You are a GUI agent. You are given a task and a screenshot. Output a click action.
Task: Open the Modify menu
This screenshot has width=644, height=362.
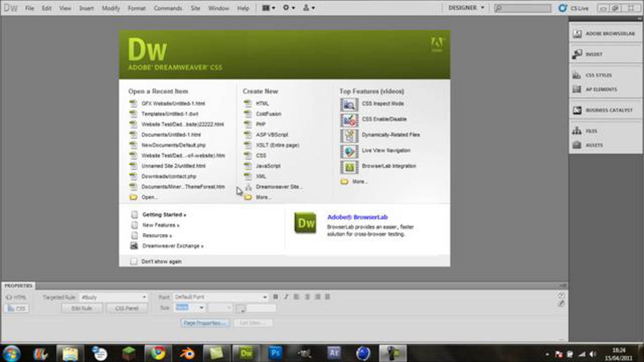(111, 8)
